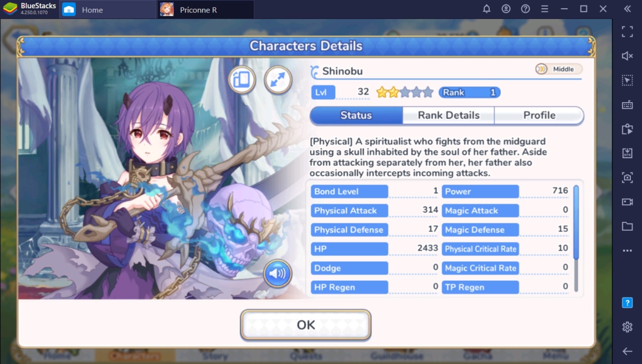Start screen recording from sidebar

[x=627, y=202]
